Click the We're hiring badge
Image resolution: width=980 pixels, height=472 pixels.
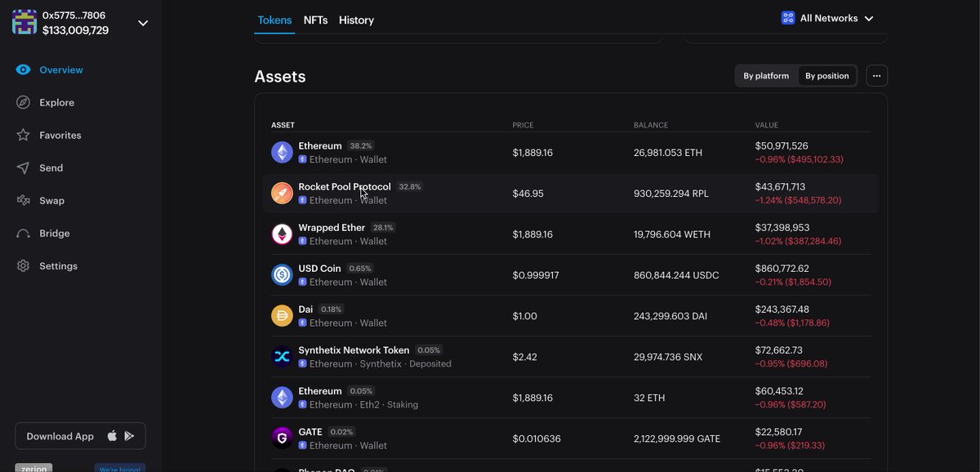coord(120,468)
